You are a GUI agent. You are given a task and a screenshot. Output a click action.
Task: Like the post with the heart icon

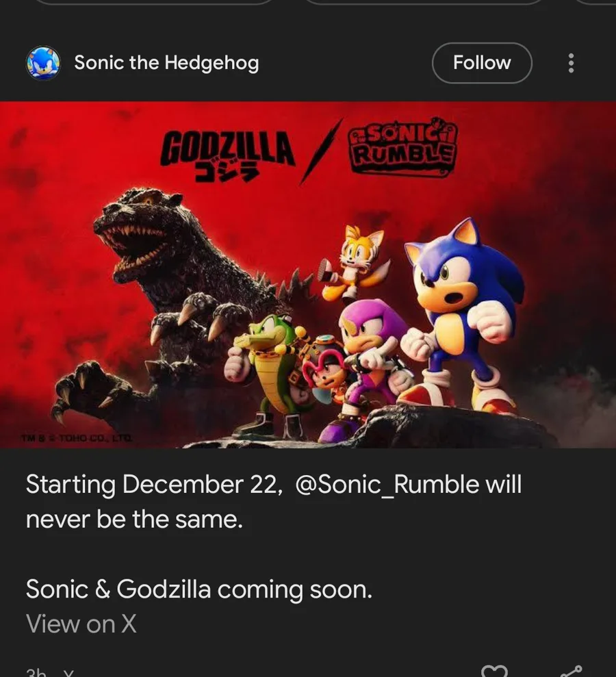click(x=495, y=671)
